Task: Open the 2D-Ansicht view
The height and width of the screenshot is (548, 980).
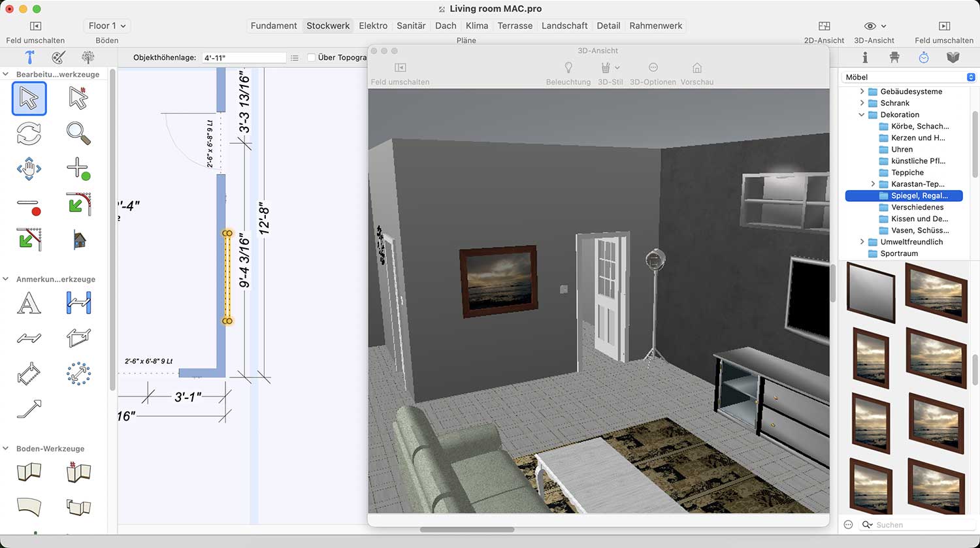Action: 824,26
